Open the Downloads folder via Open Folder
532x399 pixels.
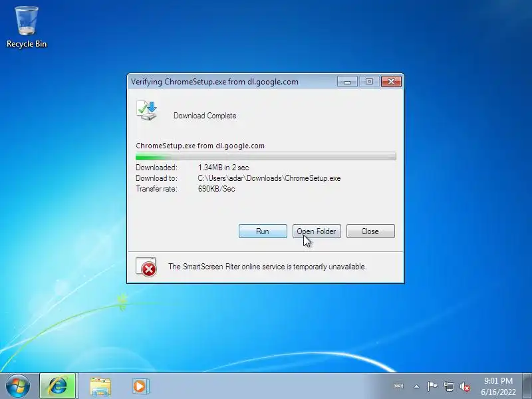click(x=317, y=231)
